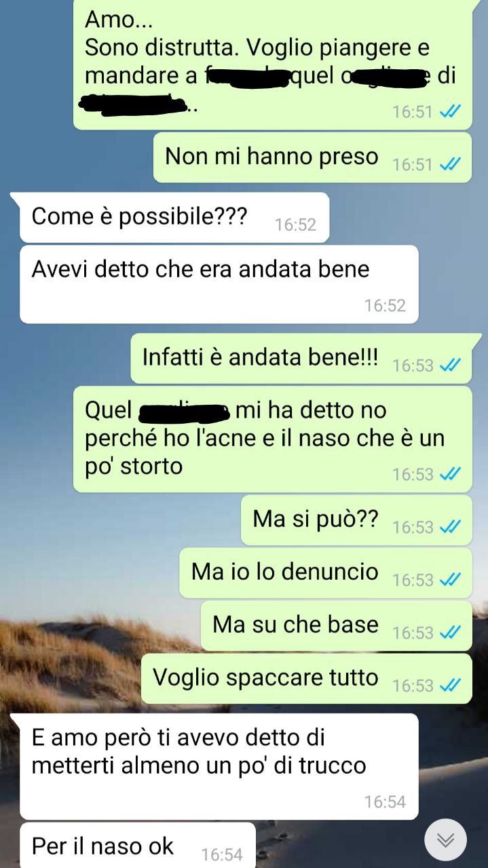Viewport: 488px width, 868px height.
Task: Tap the read ticks beside "Voglio spaccare tutto"
Action: tap(450, 685)
